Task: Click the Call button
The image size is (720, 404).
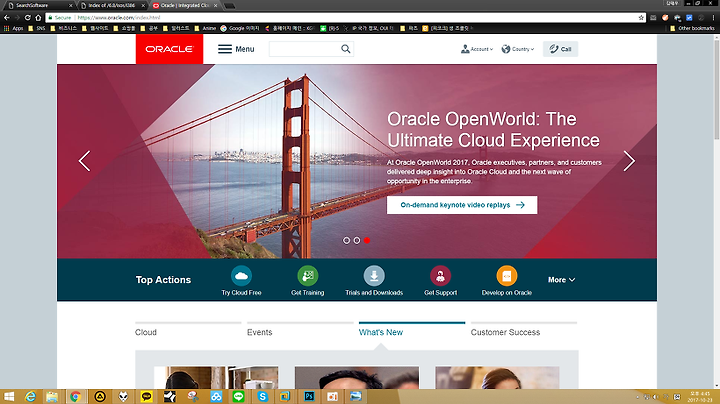Action: click(x=560, y=49)
